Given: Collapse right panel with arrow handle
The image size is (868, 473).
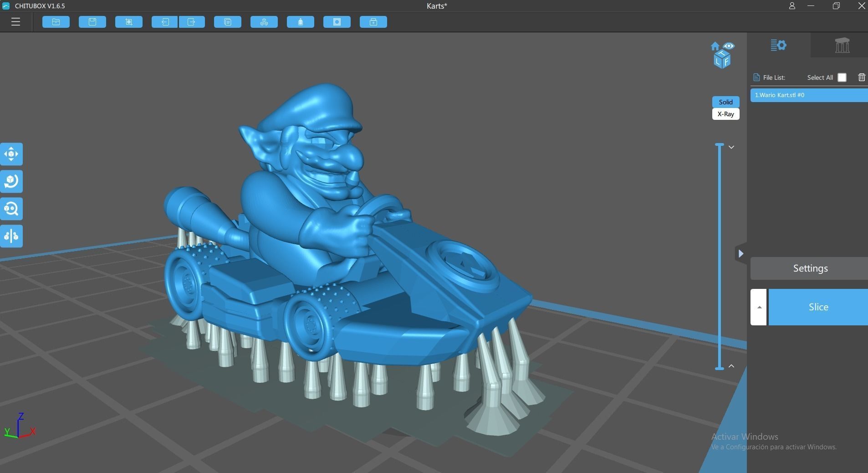Looking at the screenshot, I should coord(740,253).
